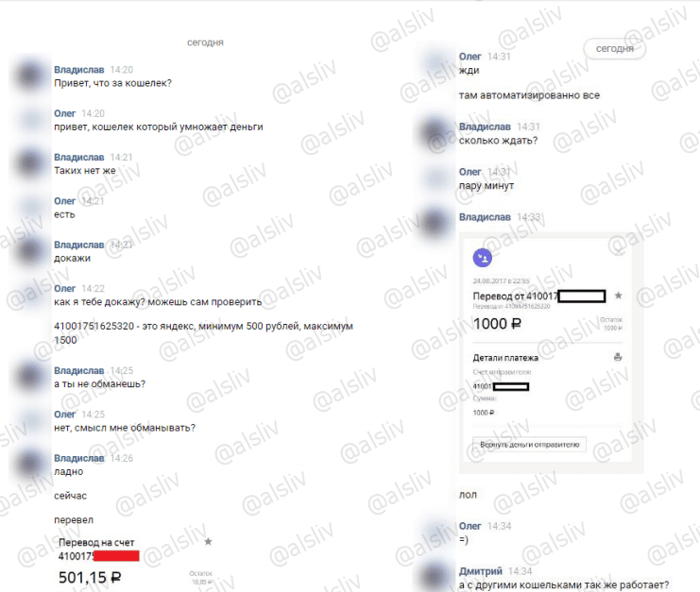The image size is (700, 592).
Task: Click the 501,15 ₽ transfer amount
Action: (x=90, y=577)
